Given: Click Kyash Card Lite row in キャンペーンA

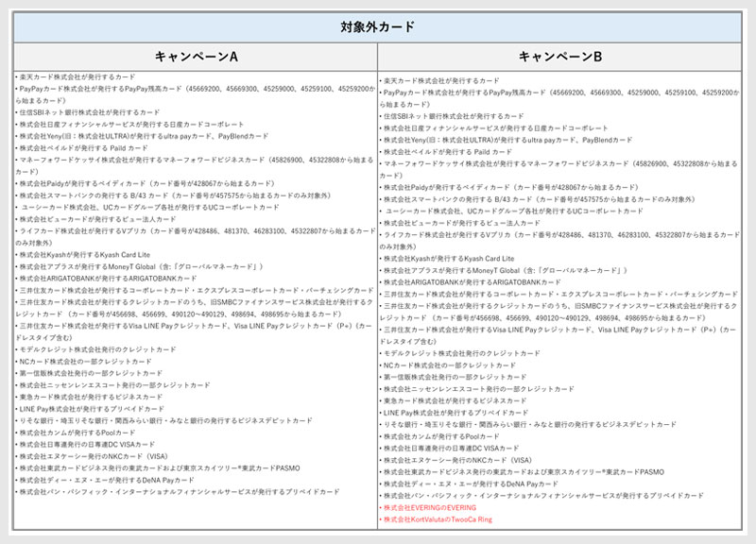Looking at the screenshot, I should point(82,255).
